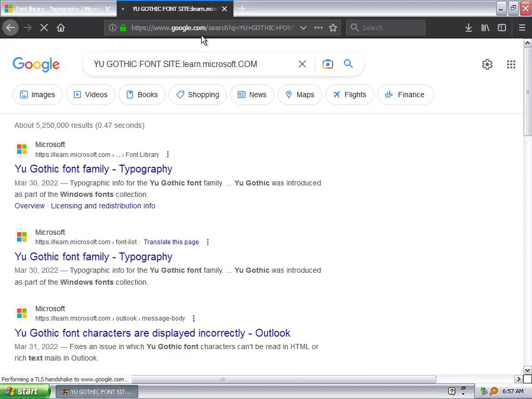The image size is (532, 399).
Task: Open options for the Outlook message-body result
Action: tap(193, 318)
